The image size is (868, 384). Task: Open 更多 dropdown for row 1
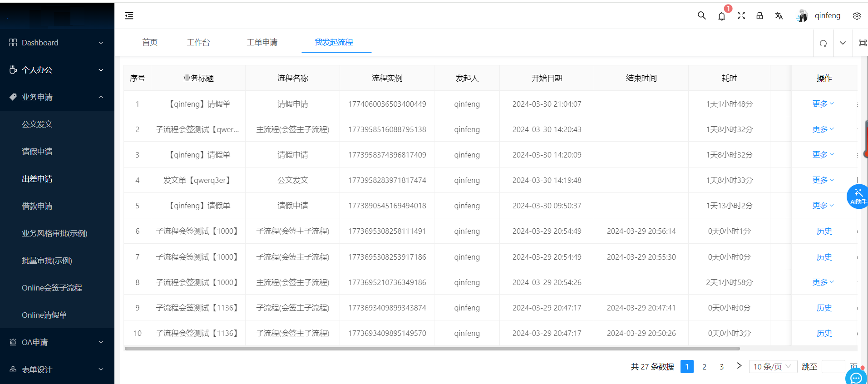[824, 104]
